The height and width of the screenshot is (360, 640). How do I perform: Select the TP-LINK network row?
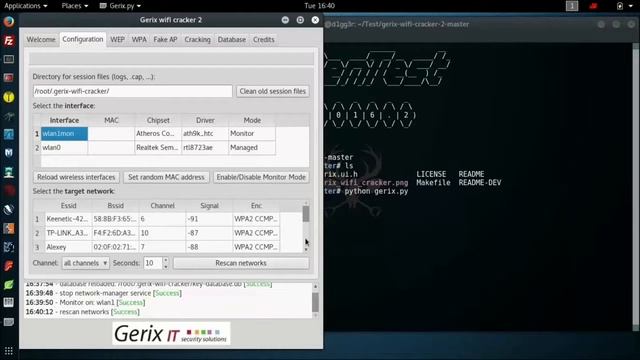point(157,233)
